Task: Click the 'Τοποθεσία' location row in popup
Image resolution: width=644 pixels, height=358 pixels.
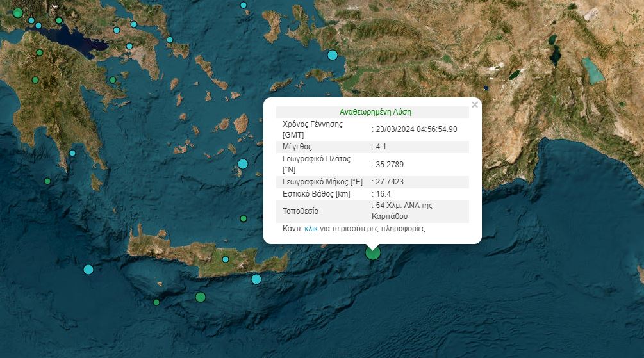Action: tap(372, 211)
